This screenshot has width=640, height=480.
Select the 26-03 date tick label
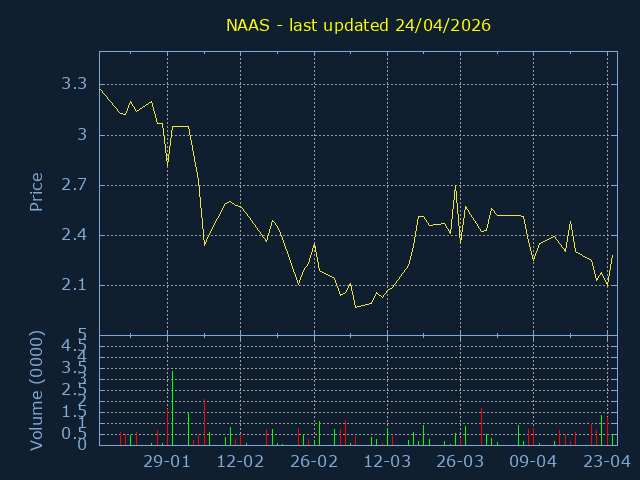[x=460, y=462]
